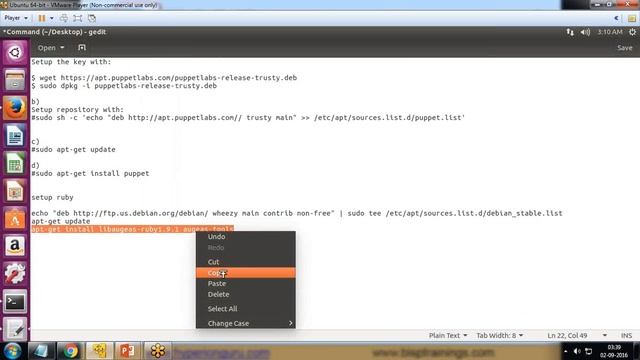The image size is (640, 360).
Task: Click the wget puppetlabs-release-trusty.deb line
Action: (164, 78)
